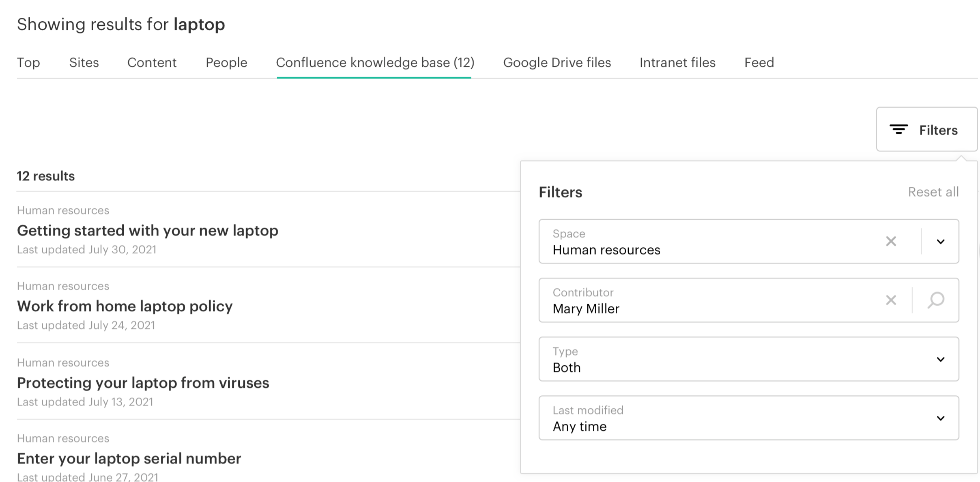
Task: Open Enter your laptop serial number result
Action: (129, 458)
